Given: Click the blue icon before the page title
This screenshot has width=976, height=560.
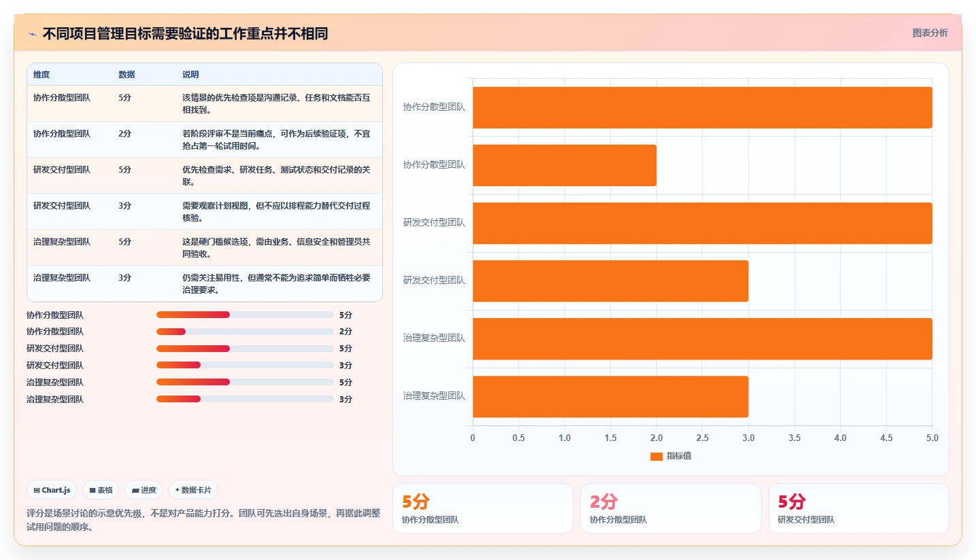Looking at the screenshot, I should (32, 33).
